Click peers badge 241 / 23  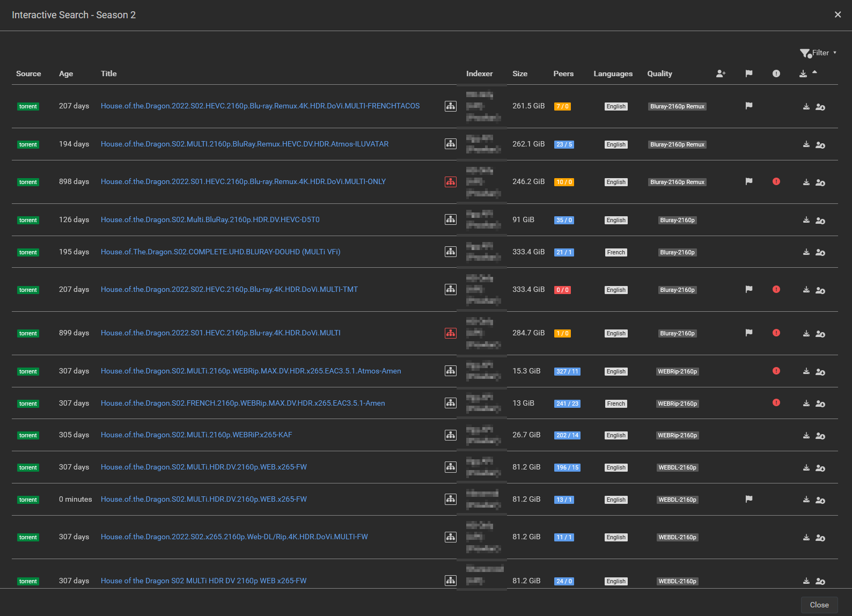point(567,404)
